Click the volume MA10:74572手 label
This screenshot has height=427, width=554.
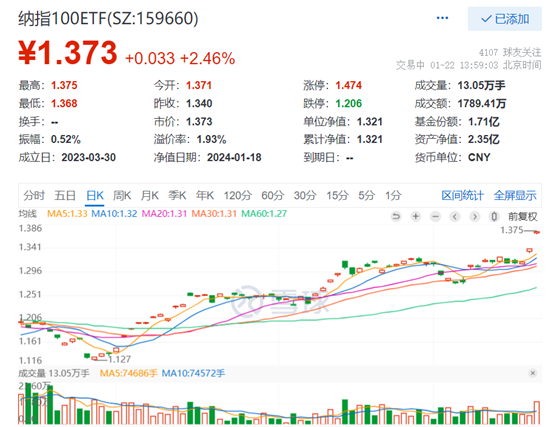pos(193,373)
